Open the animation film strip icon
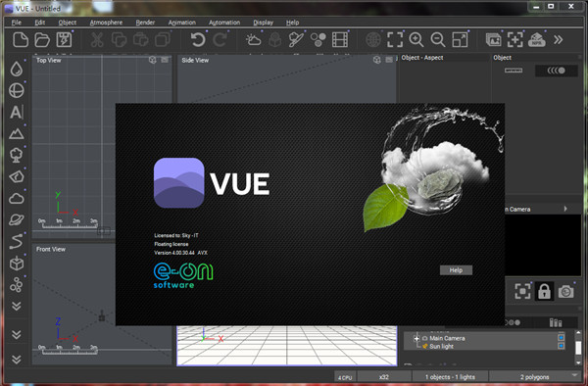Image resolution: width=588 pixels, height=386 pixels. (340, 40)
